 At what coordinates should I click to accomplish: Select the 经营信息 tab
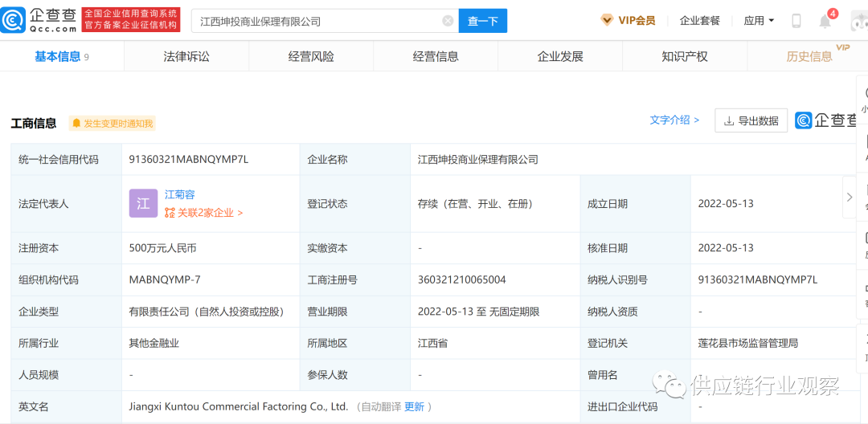[436, 56]
